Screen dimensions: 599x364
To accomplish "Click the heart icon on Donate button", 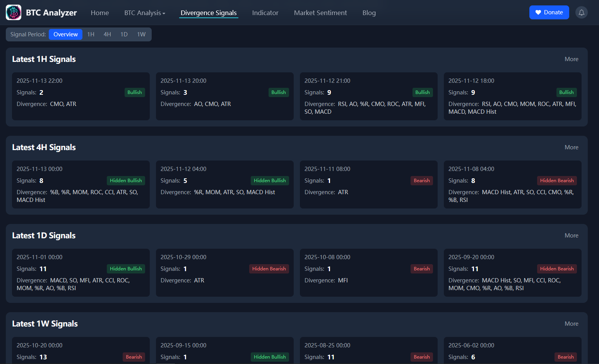I will coord(538,12).
